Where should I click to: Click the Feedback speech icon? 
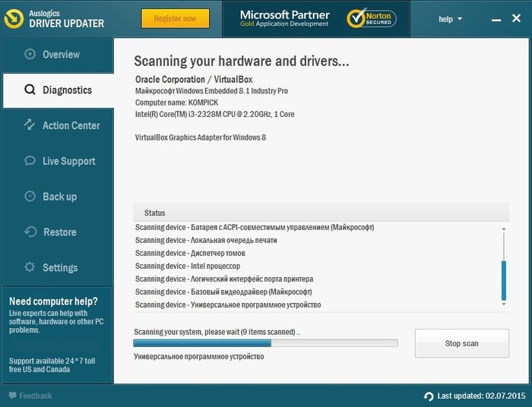(12, 396)
